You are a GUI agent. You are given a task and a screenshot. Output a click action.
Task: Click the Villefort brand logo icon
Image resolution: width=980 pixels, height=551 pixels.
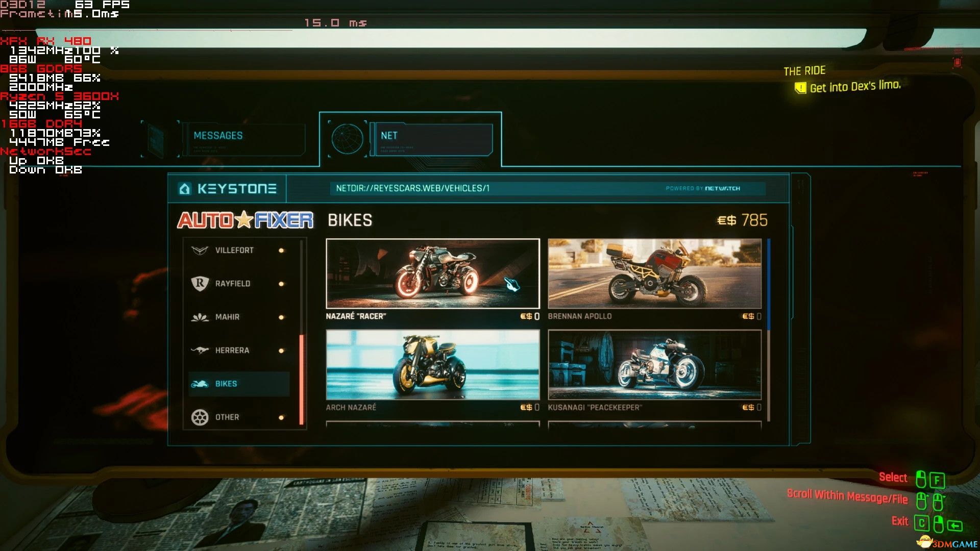[x=200, y=251]
